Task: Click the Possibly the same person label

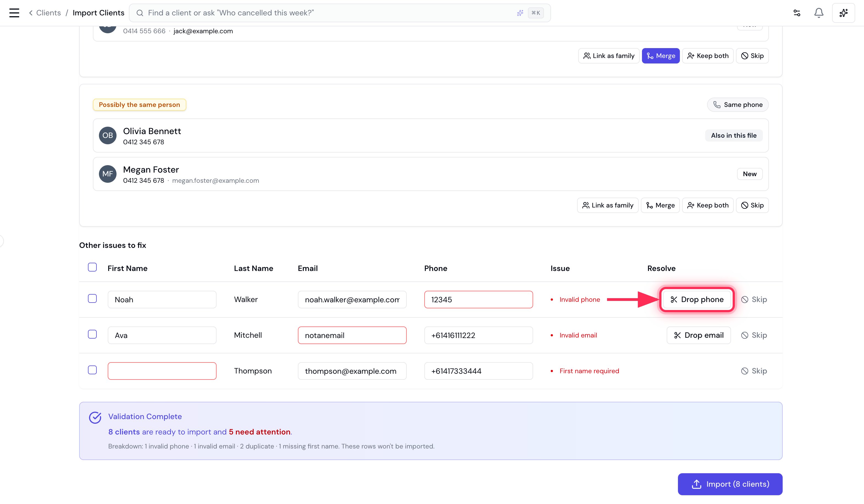Action: pyautogui.click(x=139, y=105)
